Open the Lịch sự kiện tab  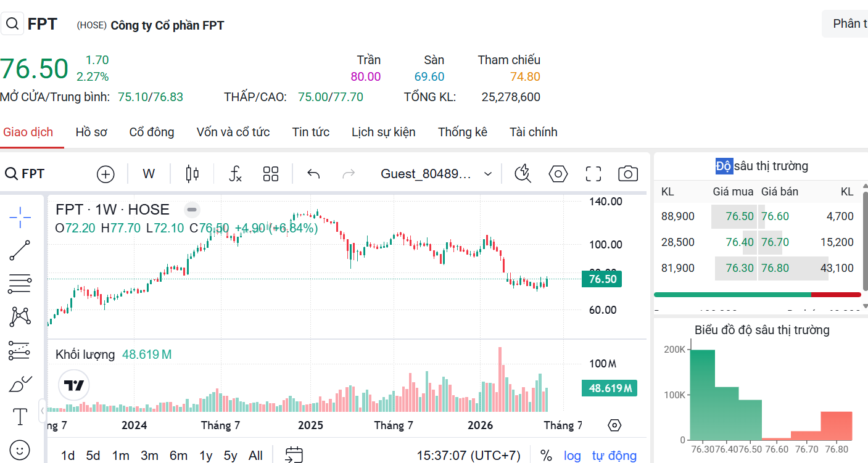tap(384, 132)
